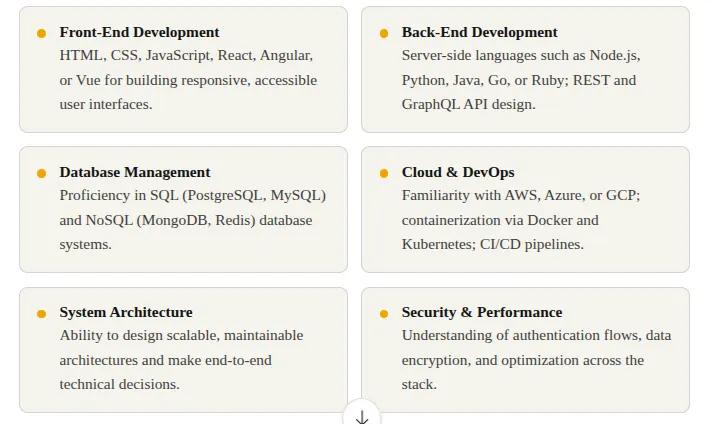Screen dimensions: 712x424
Task: Select the Front-End Development heading
Action: tap(139, 32)
